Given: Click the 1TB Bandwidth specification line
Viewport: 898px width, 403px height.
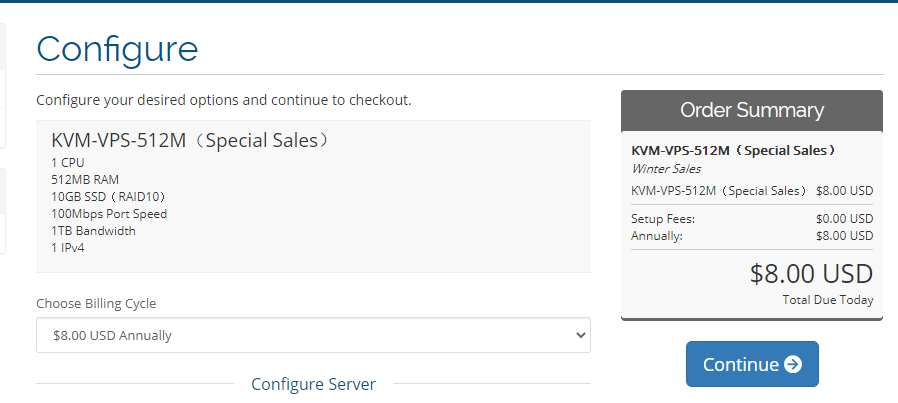Looking at the screenshot, I should coord(93,230).
